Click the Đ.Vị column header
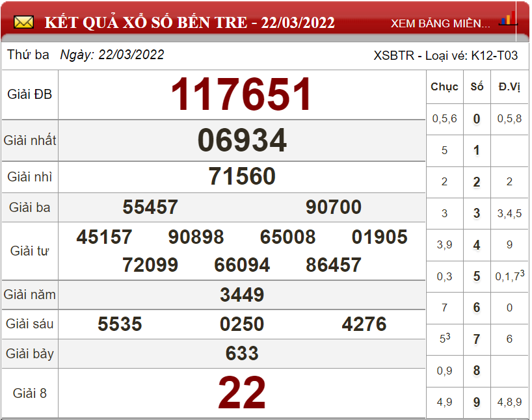Screen dimensions: 532x420 509,86
